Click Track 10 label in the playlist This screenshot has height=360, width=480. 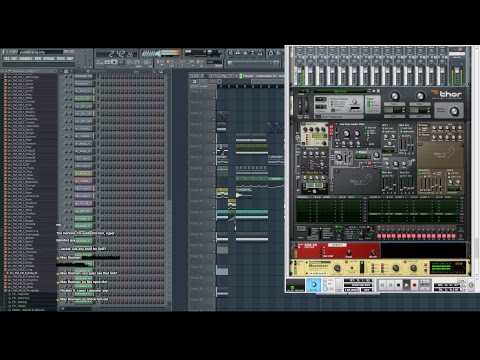[x=196, y=190]
